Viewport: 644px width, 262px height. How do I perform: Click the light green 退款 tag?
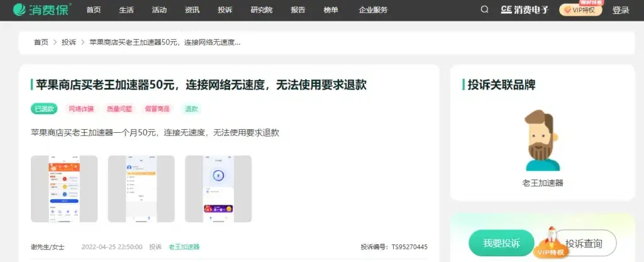click(191, 109)
